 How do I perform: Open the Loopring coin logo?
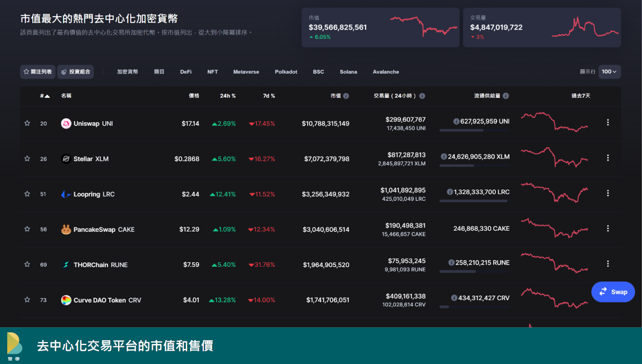tap(66, 194)
